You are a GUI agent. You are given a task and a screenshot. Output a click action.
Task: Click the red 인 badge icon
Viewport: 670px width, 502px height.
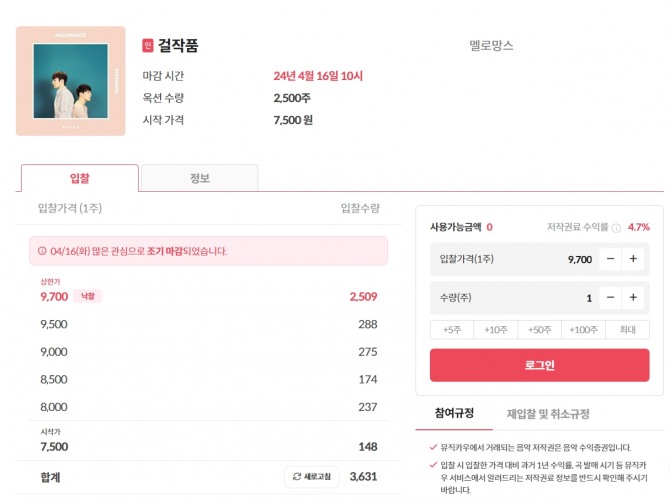coord(148,45)
